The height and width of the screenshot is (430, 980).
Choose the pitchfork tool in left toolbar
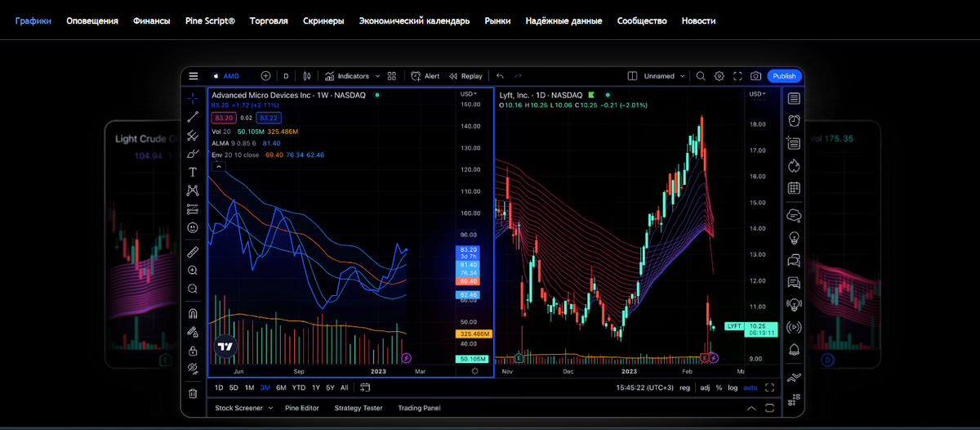pyautogui.click(x=193, y=136)
